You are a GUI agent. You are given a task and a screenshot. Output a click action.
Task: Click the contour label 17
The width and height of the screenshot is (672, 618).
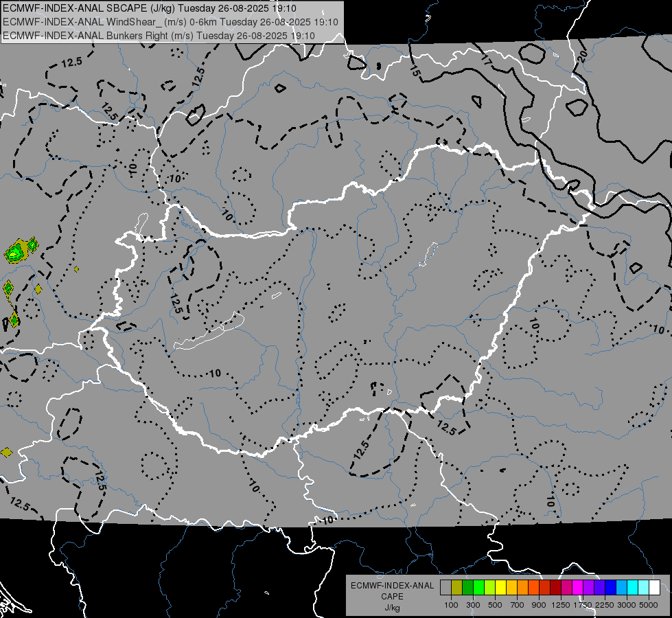tap(486, 60)
